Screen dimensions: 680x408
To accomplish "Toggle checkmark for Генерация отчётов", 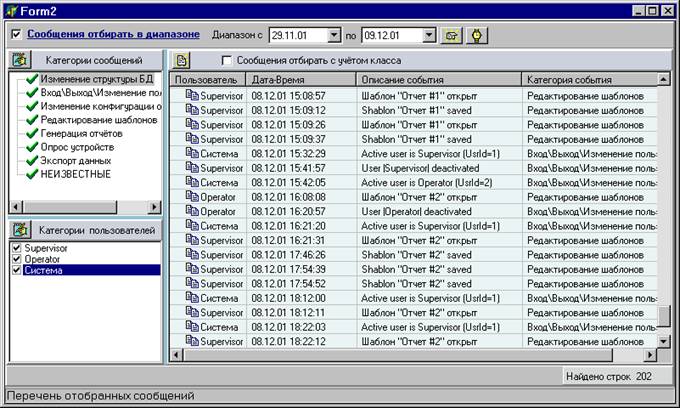I will click(32, 133).
